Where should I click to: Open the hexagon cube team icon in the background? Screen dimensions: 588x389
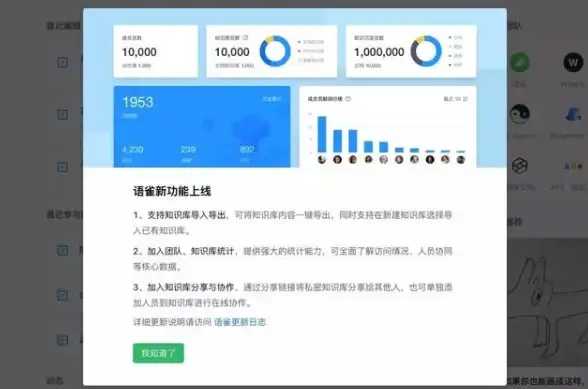pyautogui.click(x=520, y=166)
